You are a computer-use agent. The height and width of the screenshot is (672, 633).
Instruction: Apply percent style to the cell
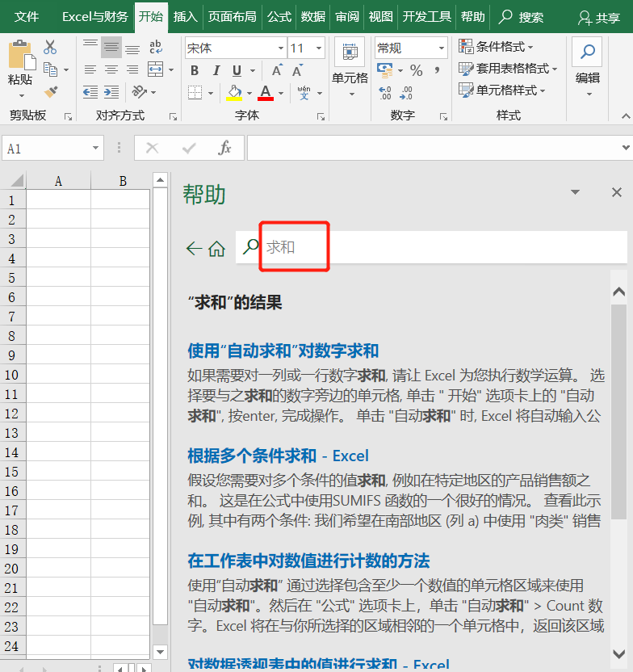click(416, 71)
